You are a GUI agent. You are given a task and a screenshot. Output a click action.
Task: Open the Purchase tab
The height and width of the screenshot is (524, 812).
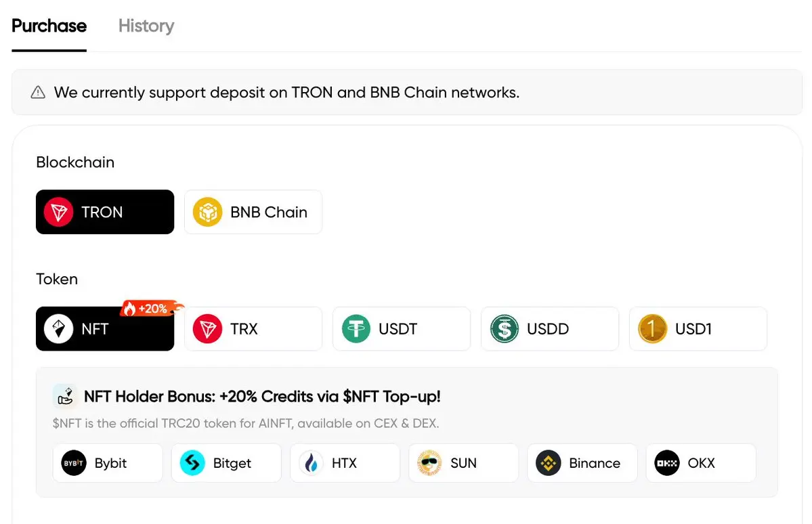coord(49,26)
